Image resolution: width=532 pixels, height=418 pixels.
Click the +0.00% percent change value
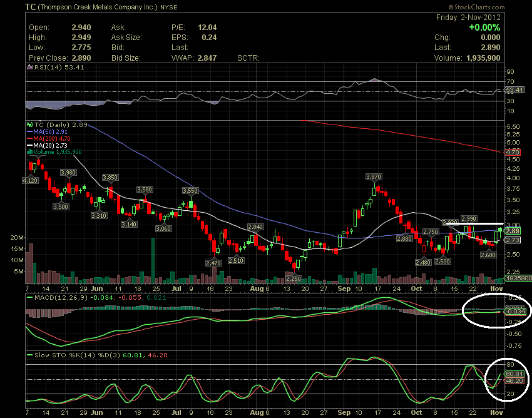[x=484, y=27]
